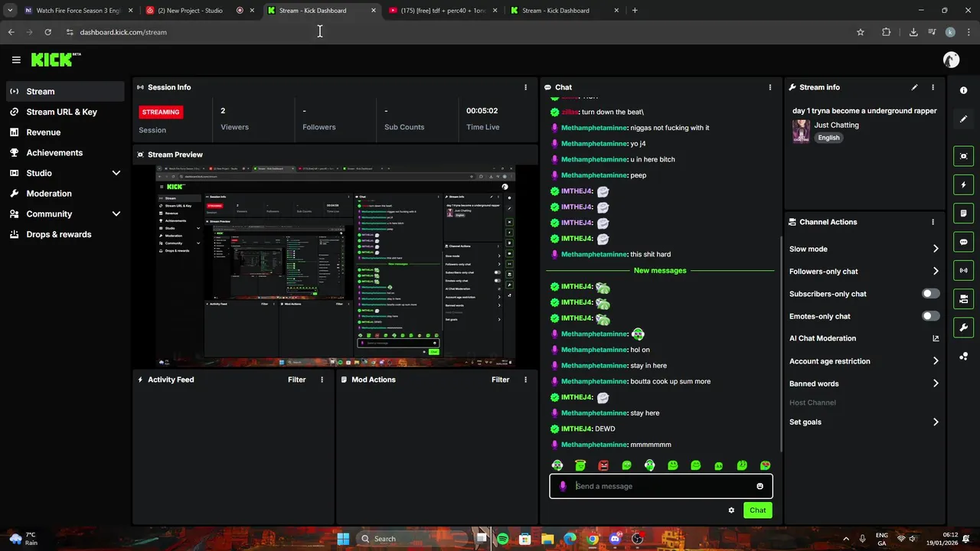Toggle the lightning bolt panel icon in right rail
Viewport: 980px width, 551px height.
[x=963, y=184]
